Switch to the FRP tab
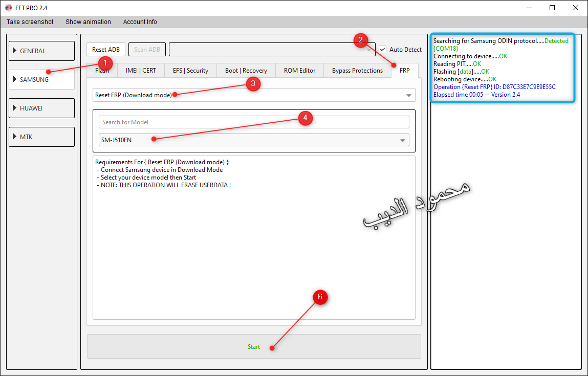 (405, 71)
